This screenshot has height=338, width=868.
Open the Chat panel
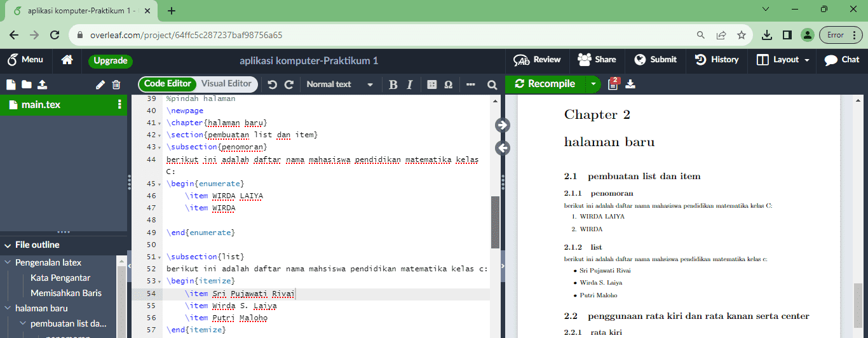coord(841,60)
